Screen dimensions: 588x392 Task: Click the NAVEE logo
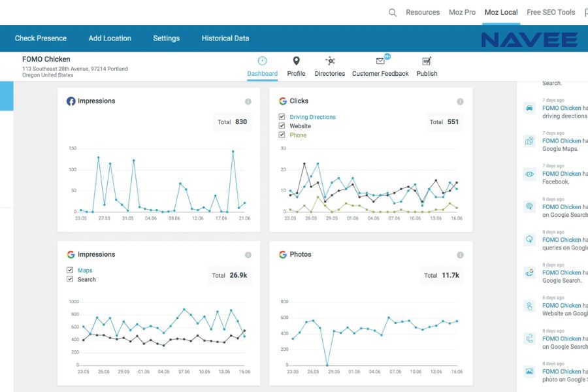529,40
